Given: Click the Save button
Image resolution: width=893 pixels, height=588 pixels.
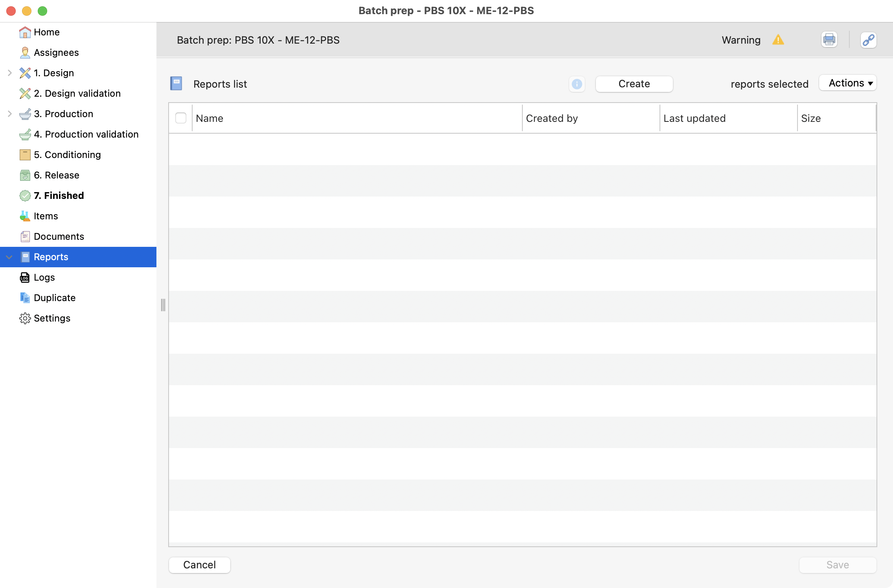Looking at the screenshot, I should pos(838,565).
